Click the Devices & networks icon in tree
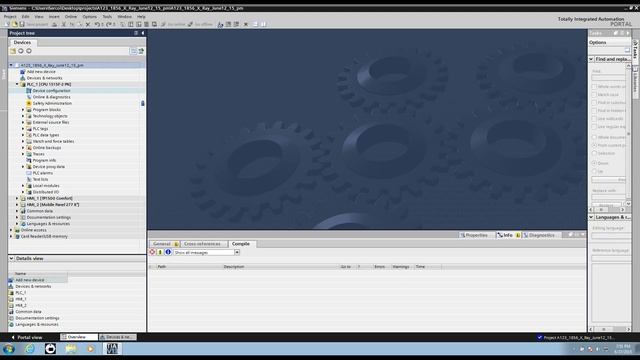This screenshot has width=640, height=360. pyautogui.click(x=23, y=78)
